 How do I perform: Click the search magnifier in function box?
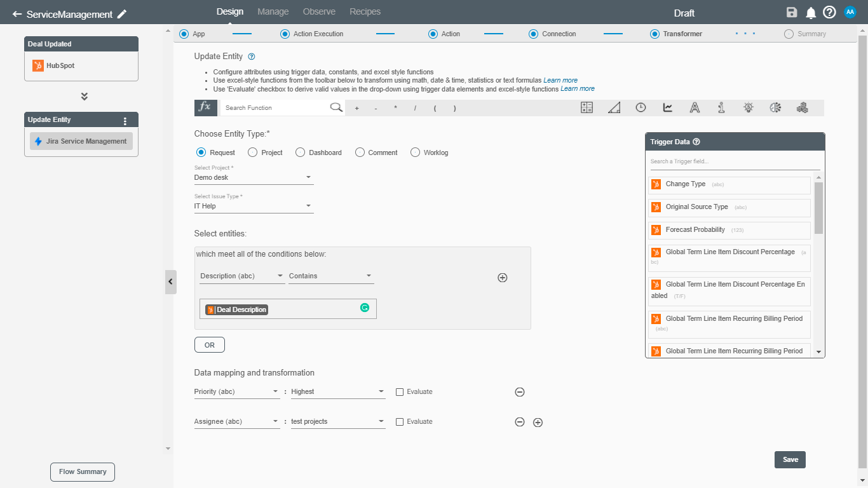[x=336, y=107]
